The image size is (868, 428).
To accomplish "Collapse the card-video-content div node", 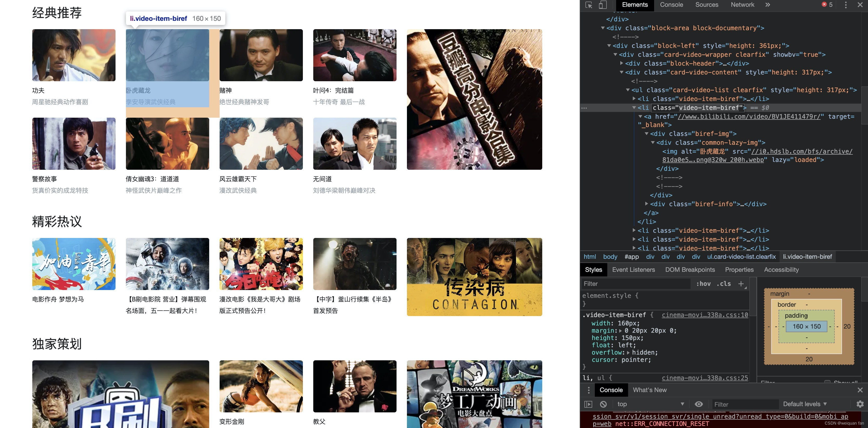I will coord(622,72).
